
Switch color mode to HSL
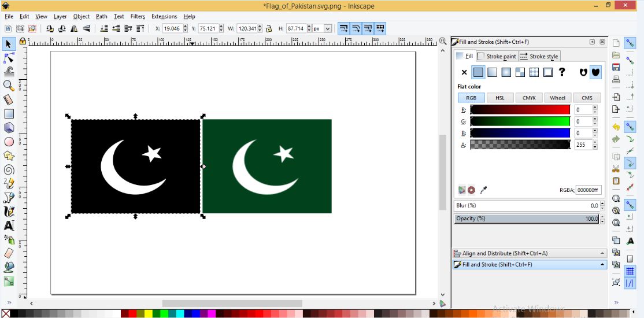point(500,98)
